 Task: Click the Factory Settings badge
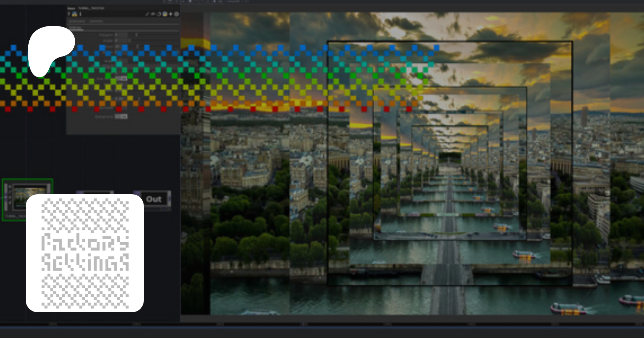[x=85, y=253]
